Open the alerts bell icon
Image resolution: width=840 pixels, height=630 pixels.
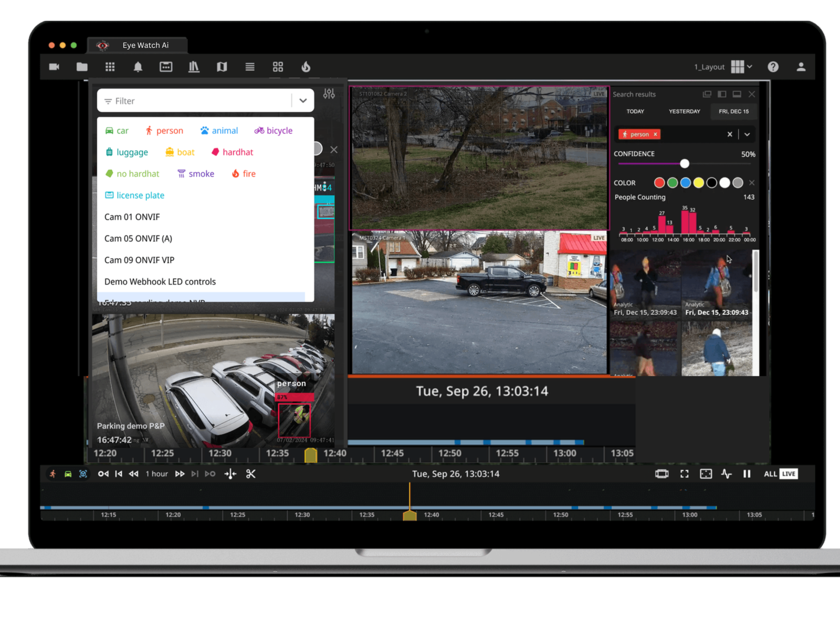(138, 67)
